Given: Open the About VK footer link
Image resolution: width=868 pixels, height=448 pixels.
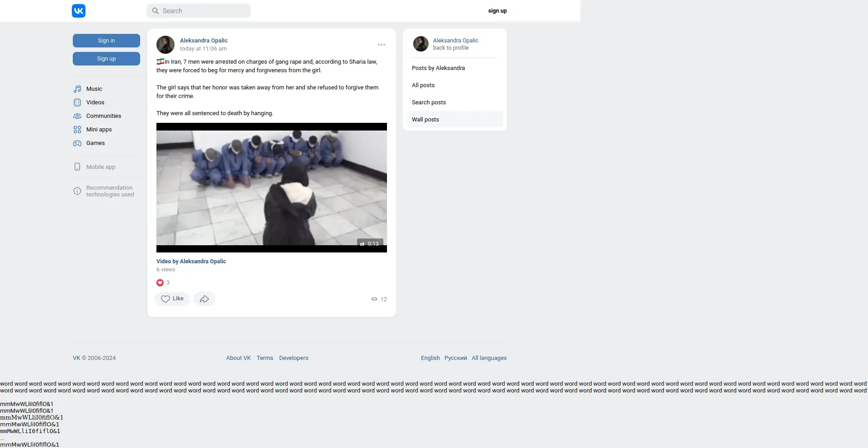Looking at the screenshot, I should 238,358.
